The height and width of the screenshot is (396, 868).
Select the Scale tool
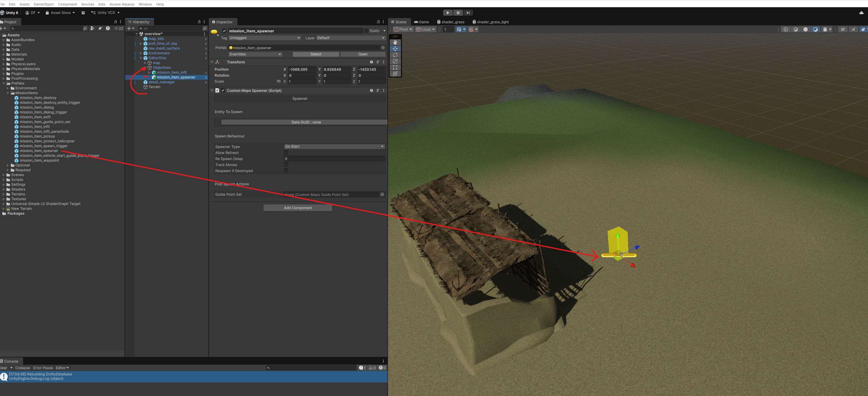coord(395,61)
